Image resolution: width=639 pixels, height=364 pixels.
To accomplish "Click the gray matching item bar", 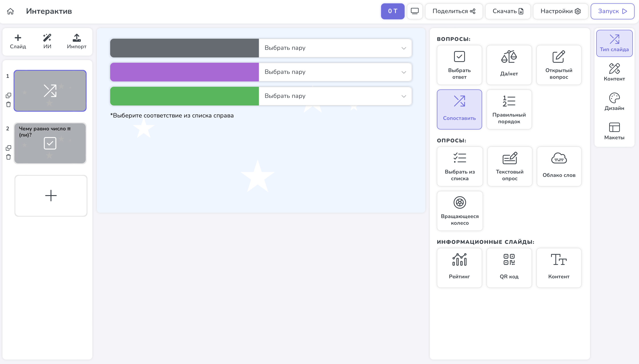I will (184, 48).
